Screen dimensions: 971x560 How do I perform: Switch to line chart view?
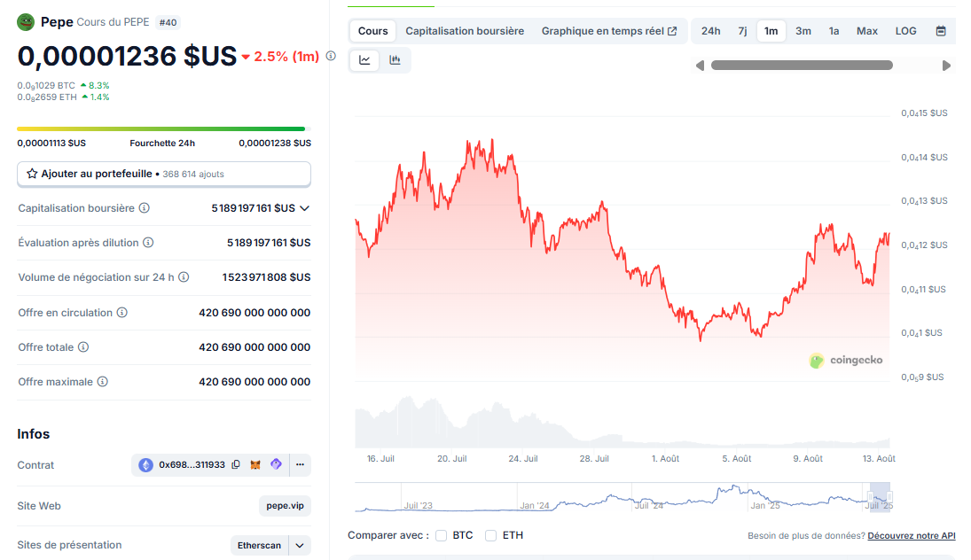(364, 60)
